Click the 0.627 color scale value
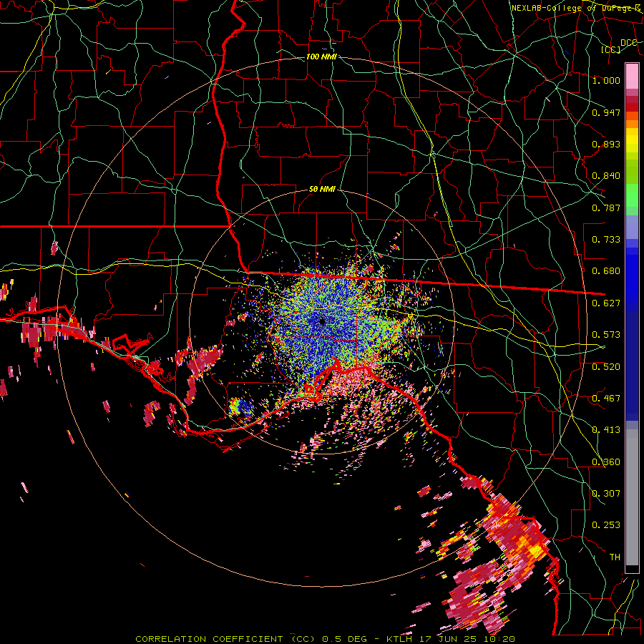The image size is (644, 644). 606,303
